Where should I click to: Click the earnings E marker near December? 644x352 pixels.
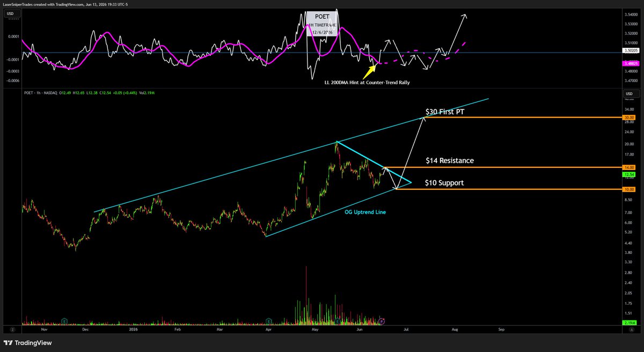pyautogui.click(x=65, y=320)
